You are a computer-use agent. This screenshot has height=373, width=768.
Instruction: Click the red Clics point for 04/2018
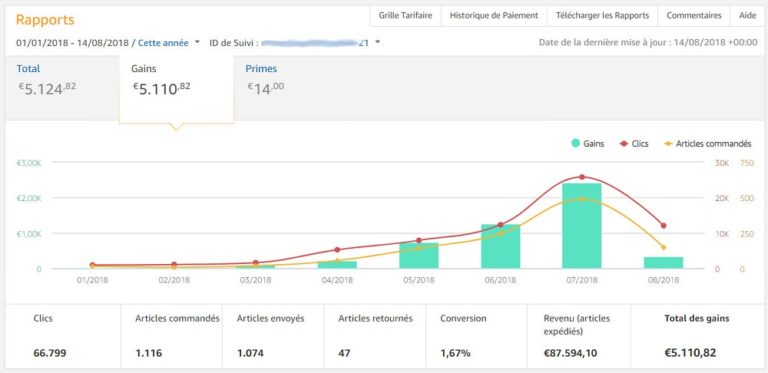(x=337, y=250)
